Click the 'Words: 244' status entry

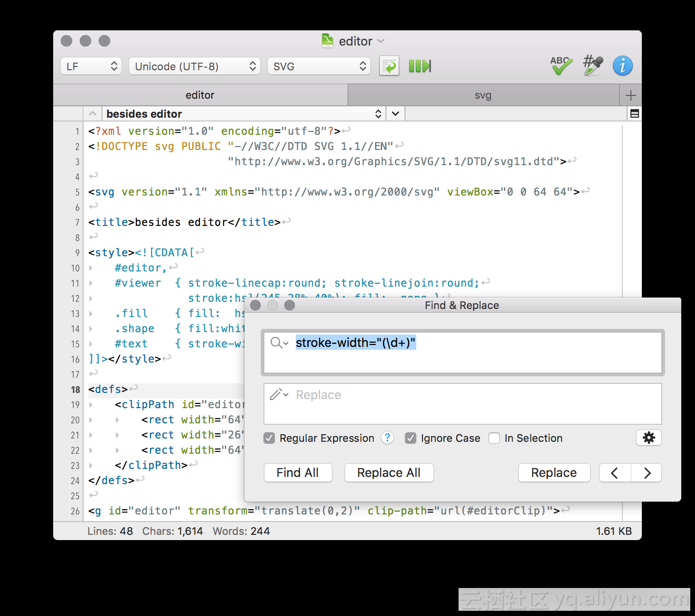pos(241,531)
